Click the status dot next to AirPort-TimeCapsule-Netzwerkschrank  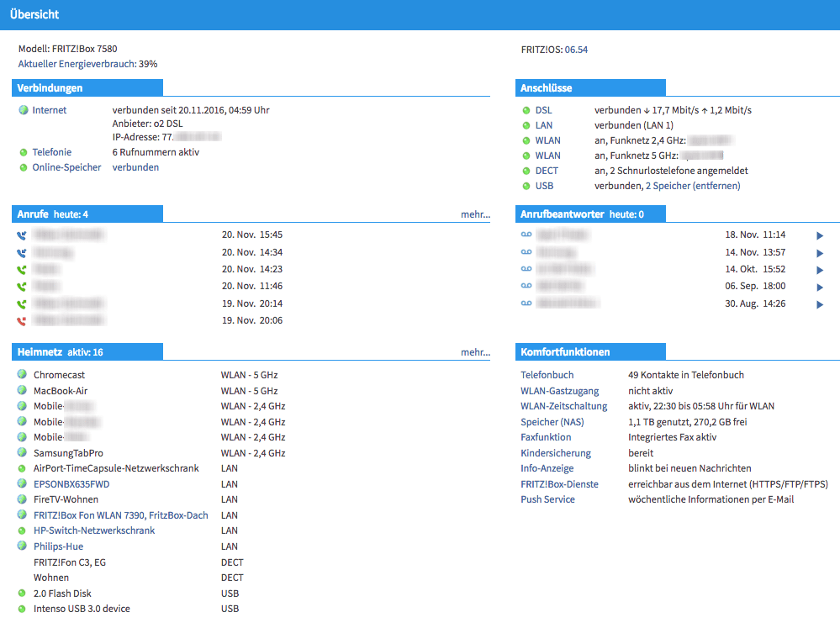22,468
